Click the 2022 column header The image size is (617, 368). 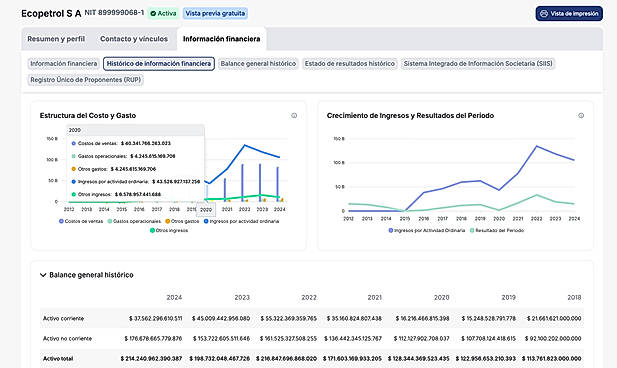(x=309, y=298)
